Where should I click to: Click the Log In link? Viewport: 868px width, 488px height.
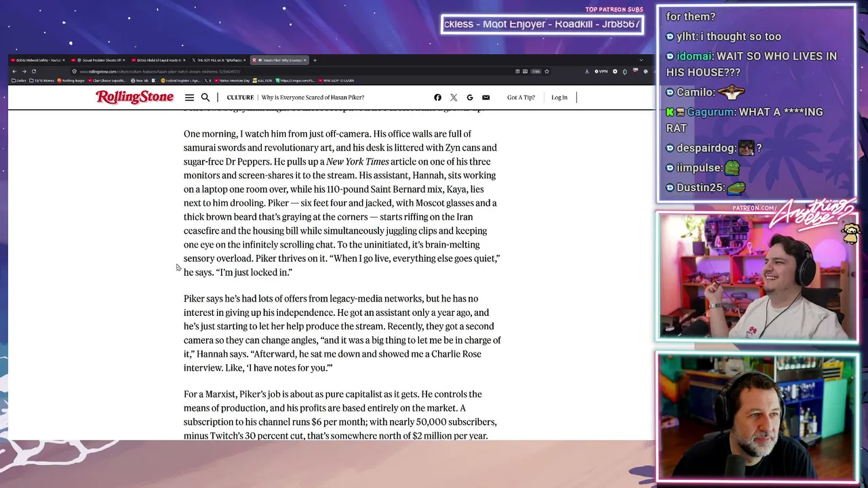(559, 98)
